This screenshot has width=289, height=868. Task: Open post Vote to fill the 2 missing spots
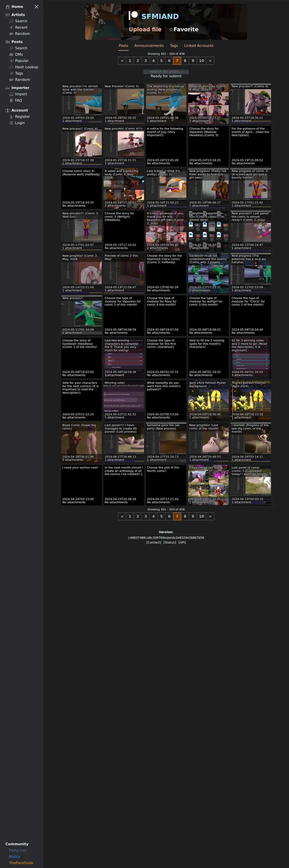click(x=208, y=358)
